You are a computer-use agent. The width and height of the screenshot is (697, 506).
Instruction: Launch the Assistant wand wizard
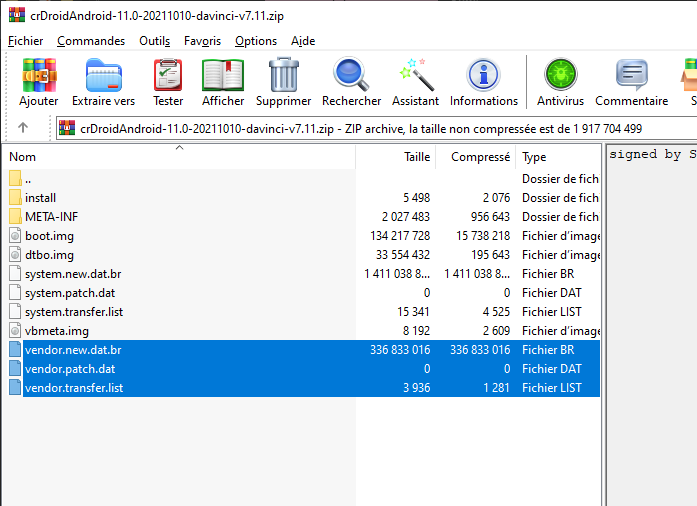tap(416, 75)
